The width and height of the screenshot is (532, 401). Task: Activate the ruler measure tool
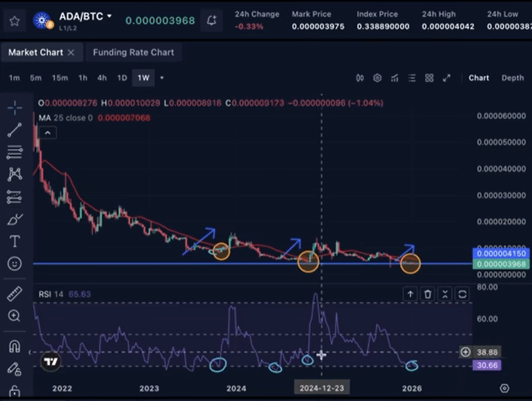[14, 293]
